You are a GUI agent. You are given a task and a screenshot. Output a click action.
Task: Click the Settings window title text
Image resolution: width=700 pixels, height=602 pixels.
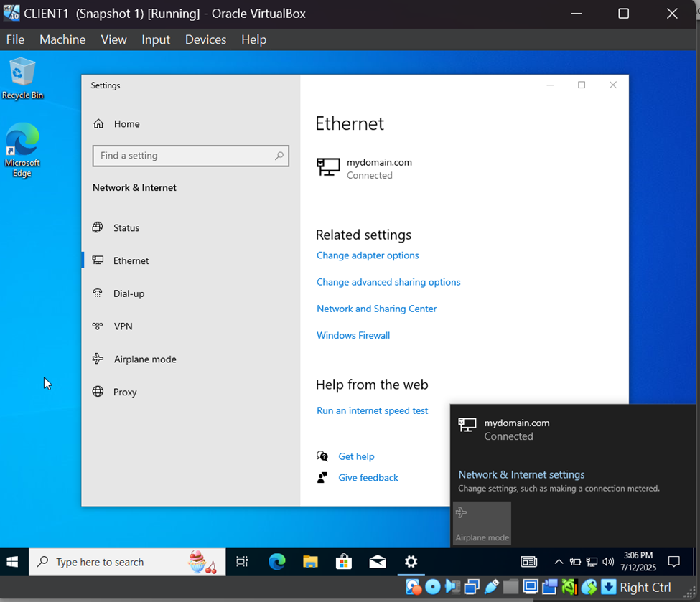[106, 85]
